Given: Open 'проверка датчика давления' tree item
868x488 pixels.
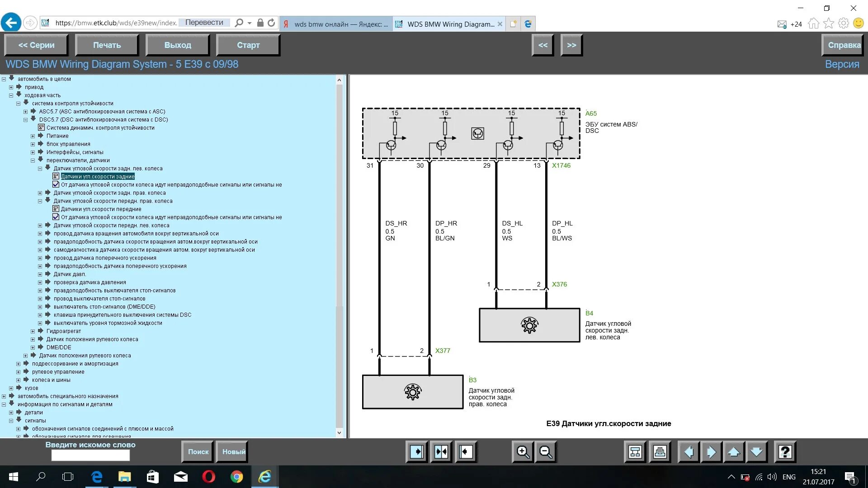Looking at the screenshot, I should 90,282.
